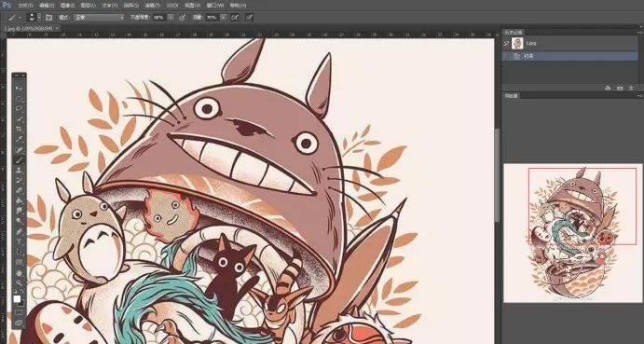Open the History panel flyout menu
Image resolution: width=644 pixels, height=344 pixels.
[x=640, y=32]
